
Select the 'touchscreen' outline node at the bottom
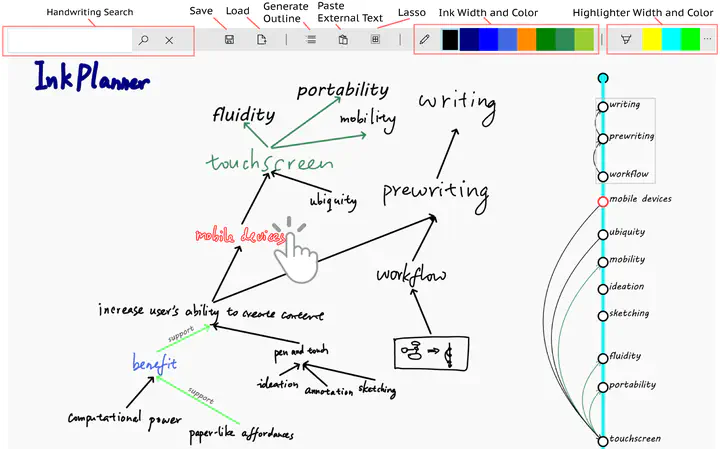tap(603, 441)
